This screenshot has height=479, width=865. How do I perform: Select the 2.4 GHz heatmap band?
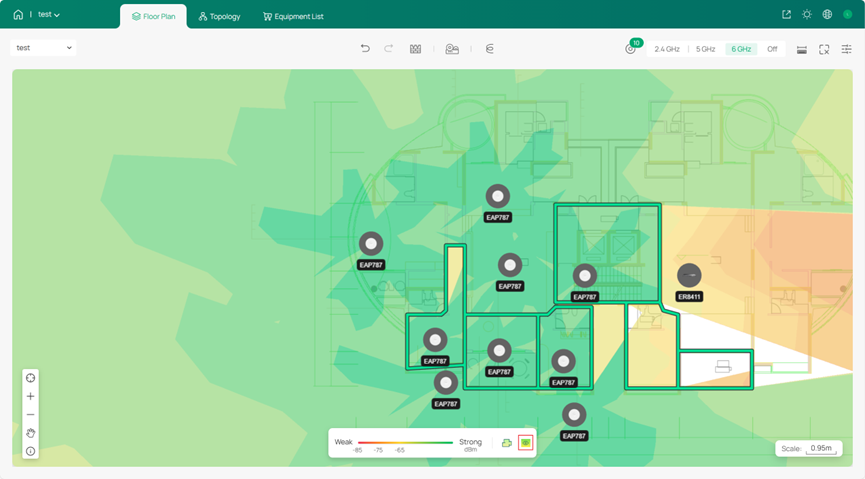click(x=666, y=49)
